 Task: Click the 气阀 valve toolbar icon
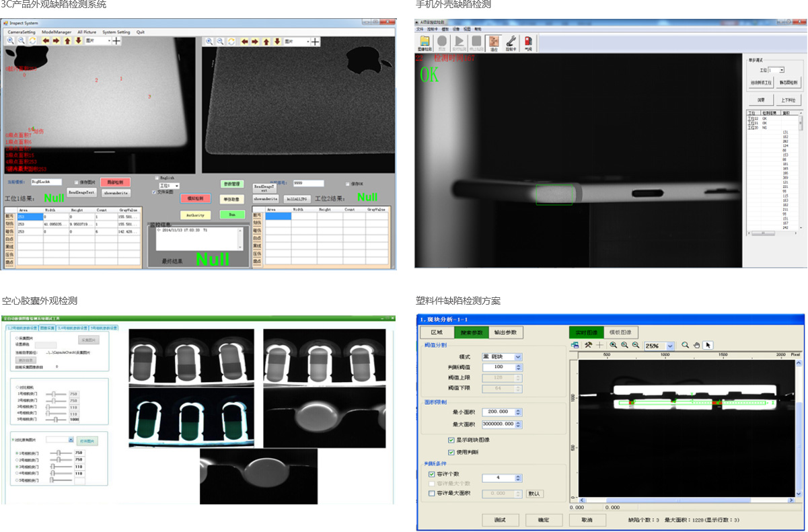tap(528, 42)
